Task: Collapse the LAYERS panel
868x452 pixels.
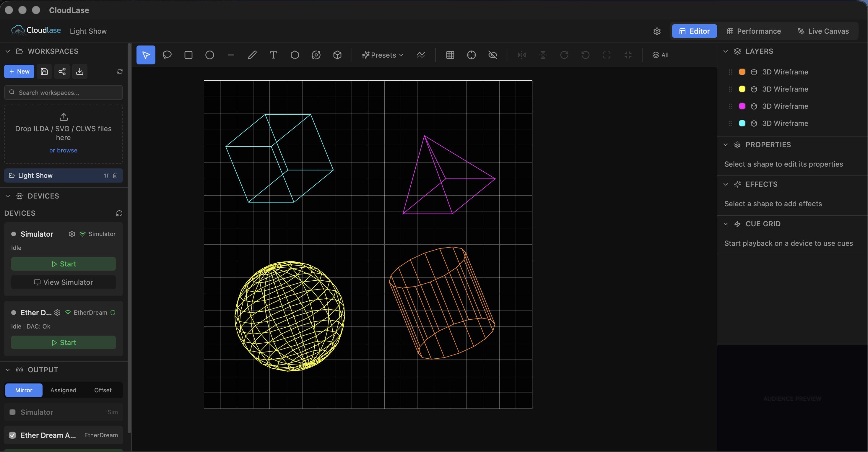Action: pos(725,51)
